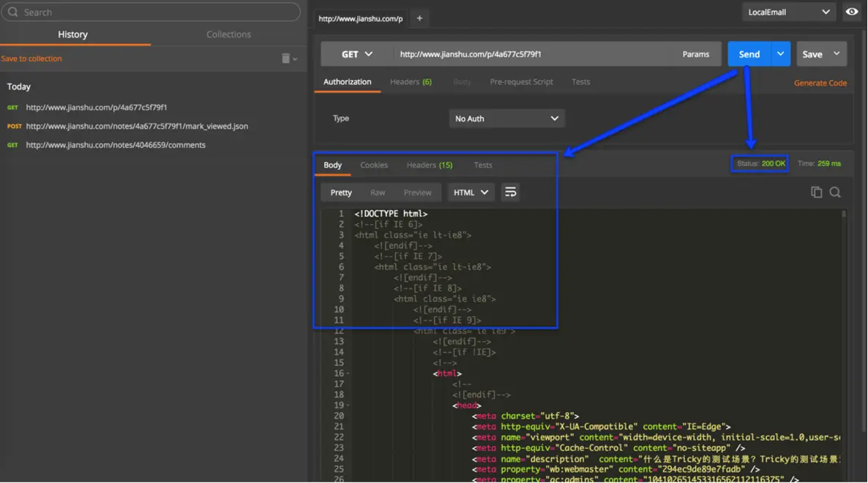Select the Raw response view
The image size is (868, 483).
click(x=378, y=192)
